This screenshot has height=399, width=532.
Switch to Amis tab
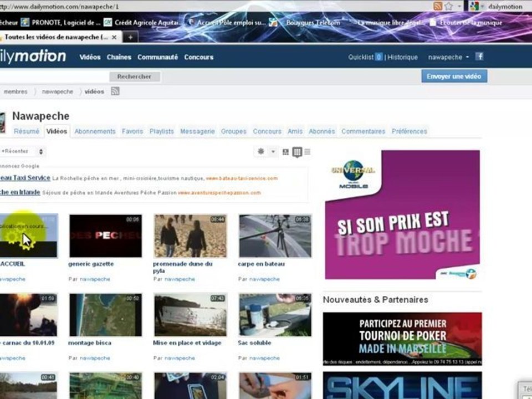(295, 131)
